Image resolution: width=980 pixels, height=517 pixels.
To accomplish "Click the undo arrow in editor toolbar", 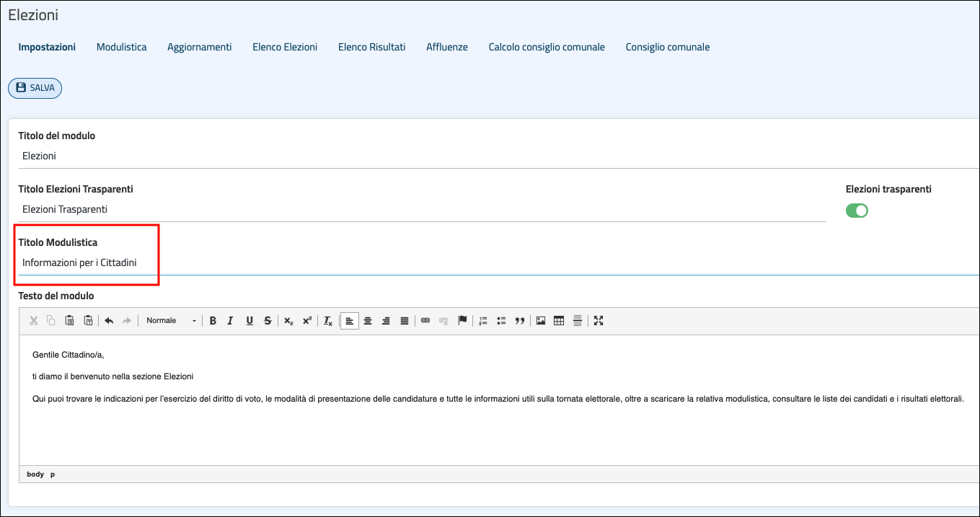I will [109, 321].
